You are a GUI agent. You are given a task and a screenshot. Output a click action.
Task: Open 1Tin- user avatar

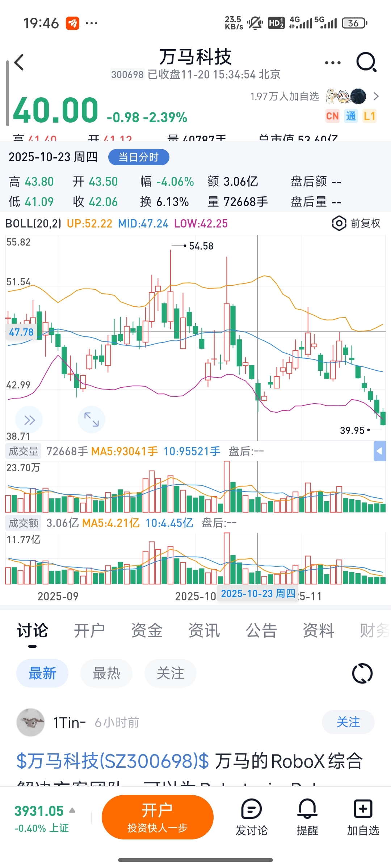click(x=31, y=722)
